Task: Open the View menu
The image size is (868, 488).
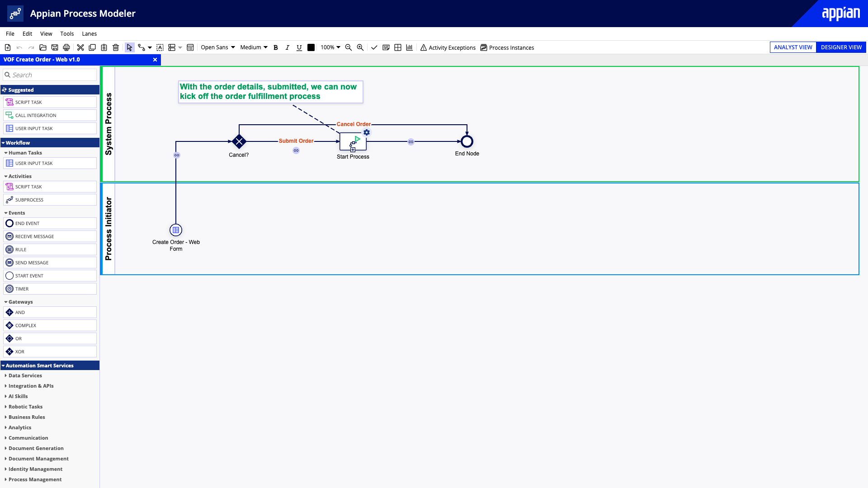Action: pyautogui.click(x=46, y=34)
